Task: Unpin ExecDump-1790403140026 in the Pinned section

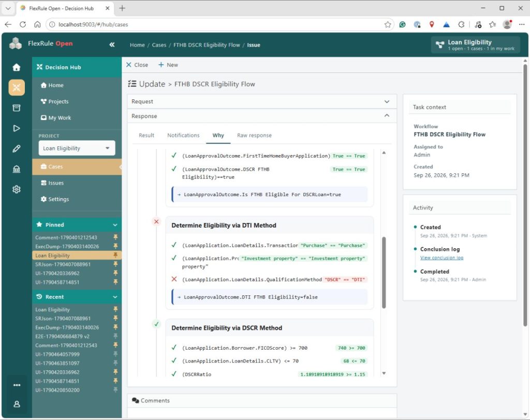Action: 115,246
